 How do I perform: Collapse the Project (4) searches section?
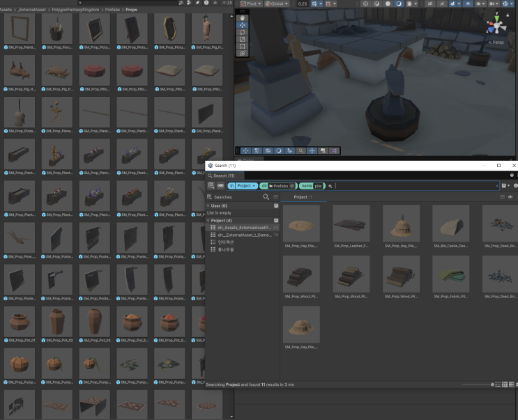point(208,220)
